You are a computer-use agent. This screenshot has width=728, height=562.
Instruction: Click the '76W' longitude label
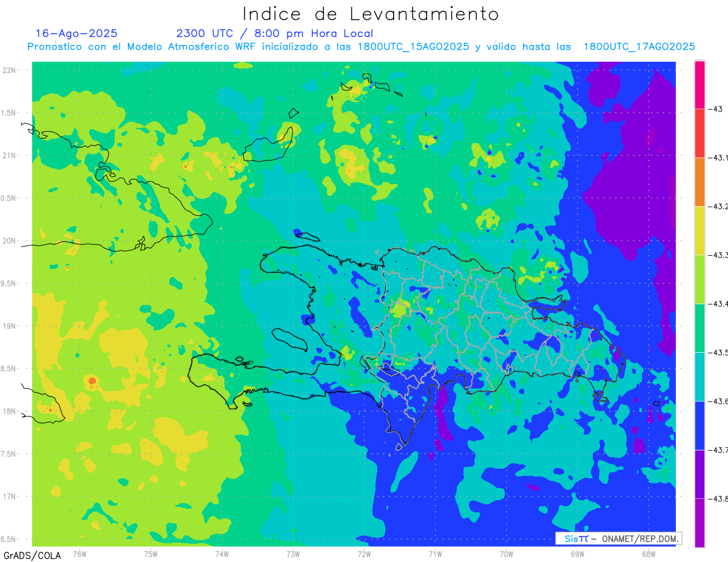79,553
